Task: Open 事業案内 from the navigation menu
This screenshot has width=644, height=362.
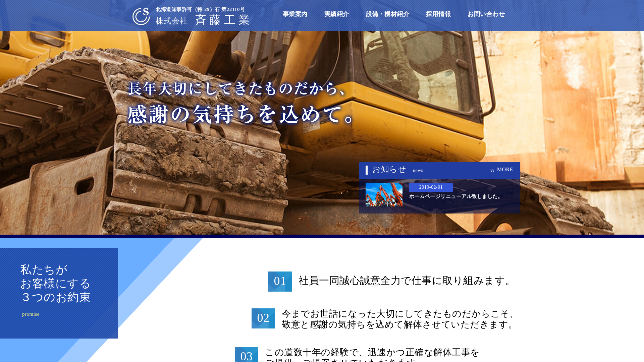Action: [x=294, y=14]
